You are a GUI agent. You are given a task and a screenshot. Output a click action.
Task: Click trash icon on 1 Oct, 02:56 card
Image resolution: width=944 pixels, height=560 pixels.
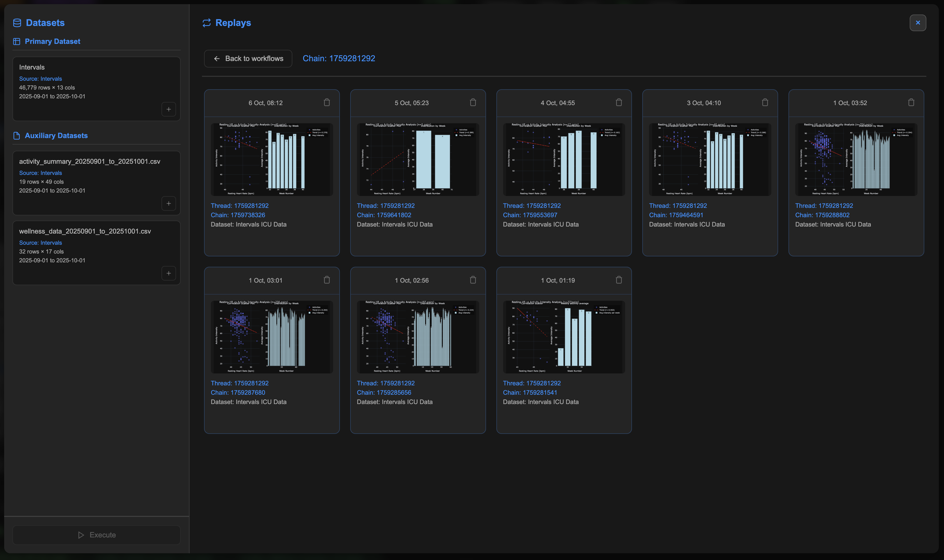coord(473,280)
